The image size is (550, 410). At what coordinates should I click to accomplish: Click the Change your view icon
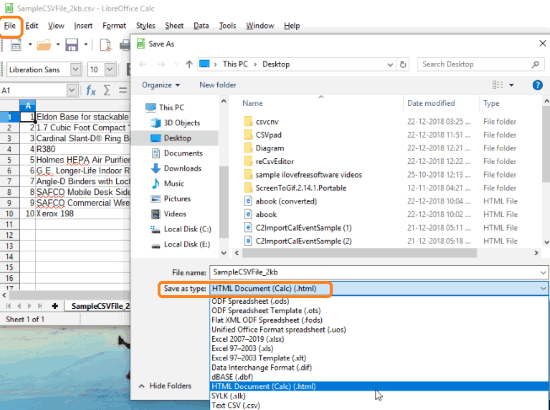[498, 85]
